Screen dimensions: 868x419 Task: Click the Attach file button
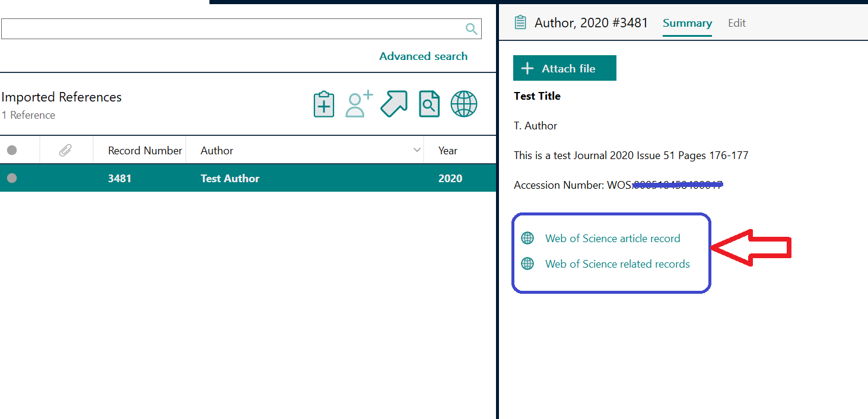564,68
